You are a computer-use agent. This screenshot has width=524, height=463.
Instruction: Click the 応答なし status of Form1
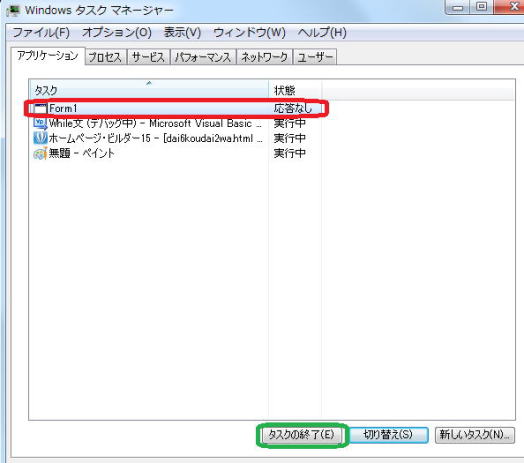click(x=293, y=108)
